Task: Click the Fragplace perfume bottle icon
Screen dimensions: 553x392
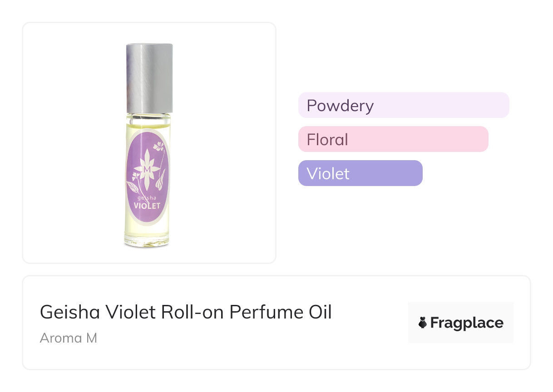Action: click(423, 323)
